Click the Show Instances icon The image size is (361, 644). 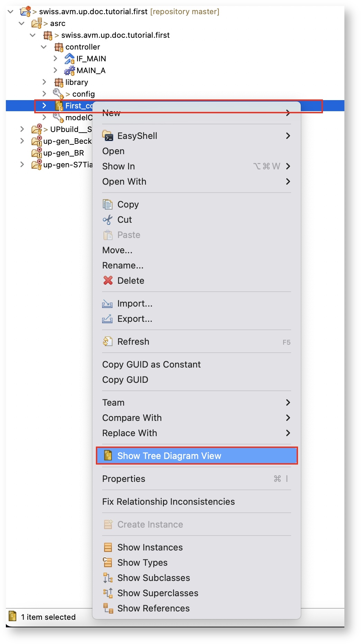pos(108,547)
